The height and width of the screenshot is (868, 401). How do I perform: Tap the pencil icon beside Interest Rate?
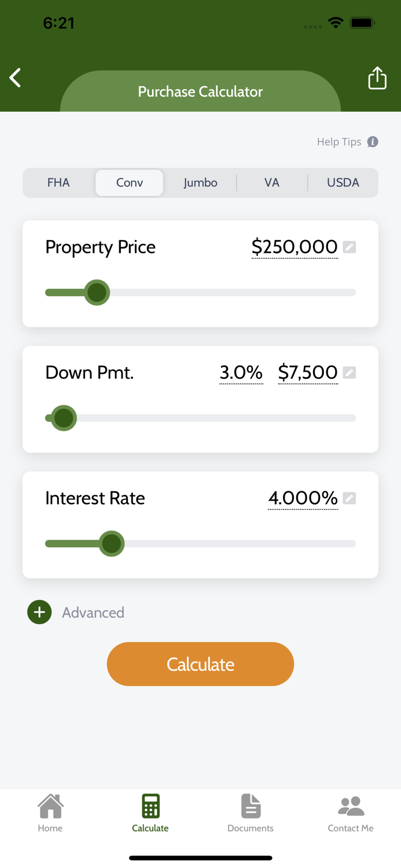tap(350, 498)
